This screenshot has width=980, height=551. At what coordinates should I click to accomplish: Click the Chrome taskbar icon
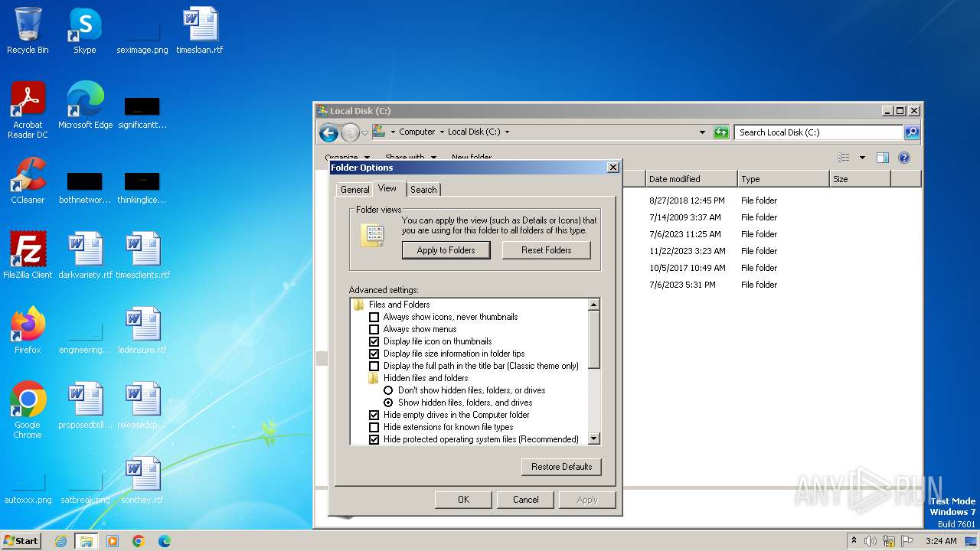[x=139, y=541]
